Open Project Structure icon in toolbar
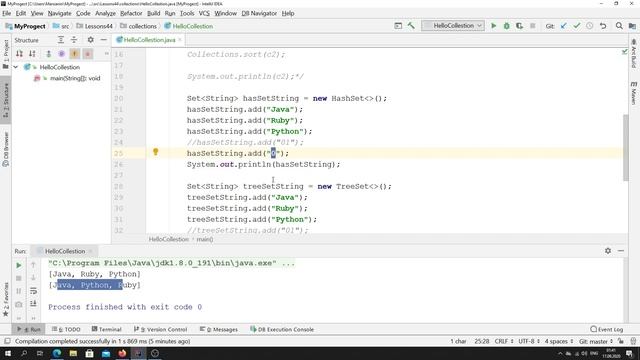The height and width of the screenshot is (360, 640). coord(632,26)
